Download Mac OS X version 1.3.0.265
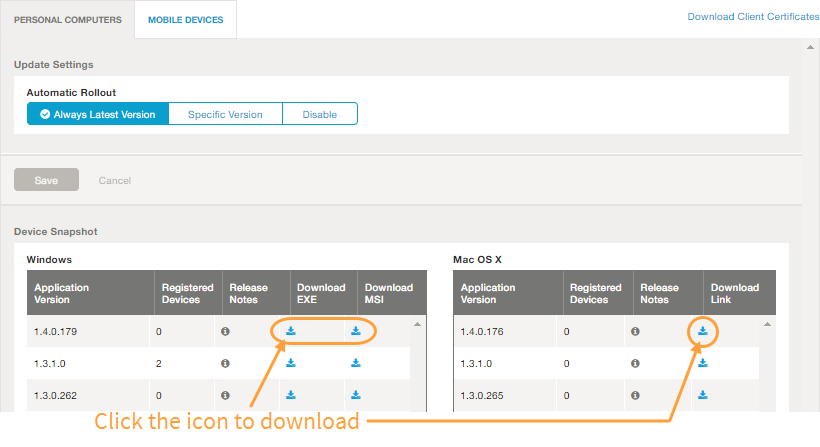 (703, 395)
